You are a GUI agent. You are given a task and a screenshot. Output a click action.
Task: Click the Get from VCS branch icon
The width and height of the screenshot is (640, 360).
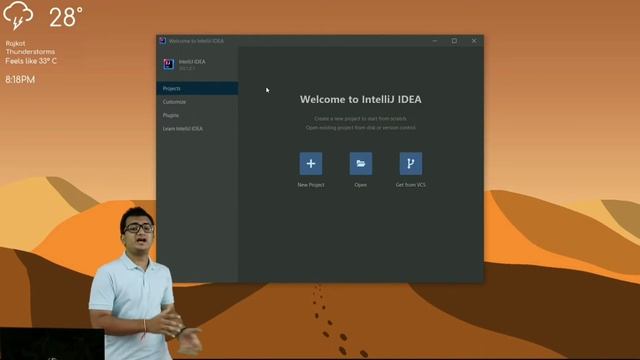[x=411, y=164]
